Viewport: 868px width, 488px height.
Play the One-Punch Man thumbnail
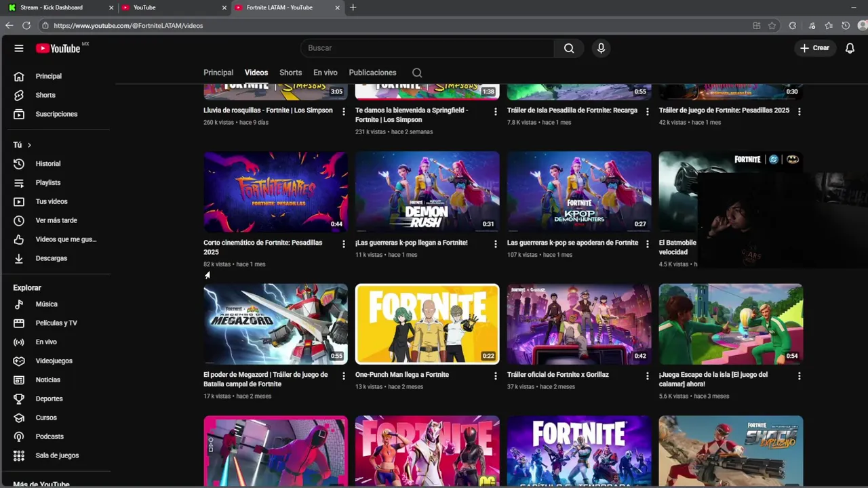click(427, 324)
